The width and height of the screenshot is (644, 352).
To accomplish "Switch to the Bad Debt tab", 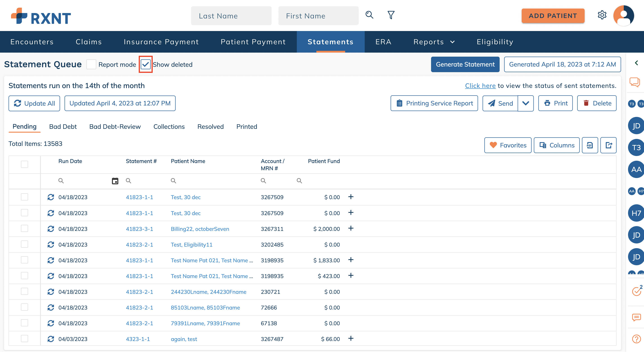I will point(63,127).
